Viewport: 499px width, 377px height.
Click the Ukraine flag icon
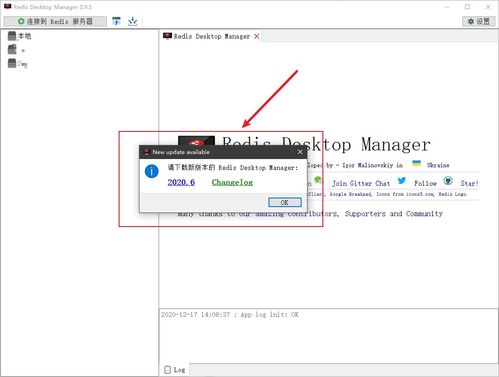[416, 163]
